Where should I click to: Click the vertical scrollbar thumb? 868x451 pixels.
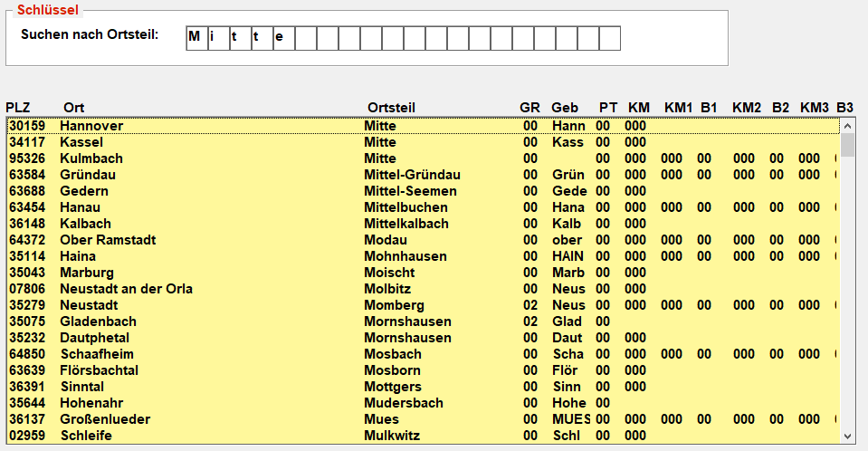pos(847,145)
